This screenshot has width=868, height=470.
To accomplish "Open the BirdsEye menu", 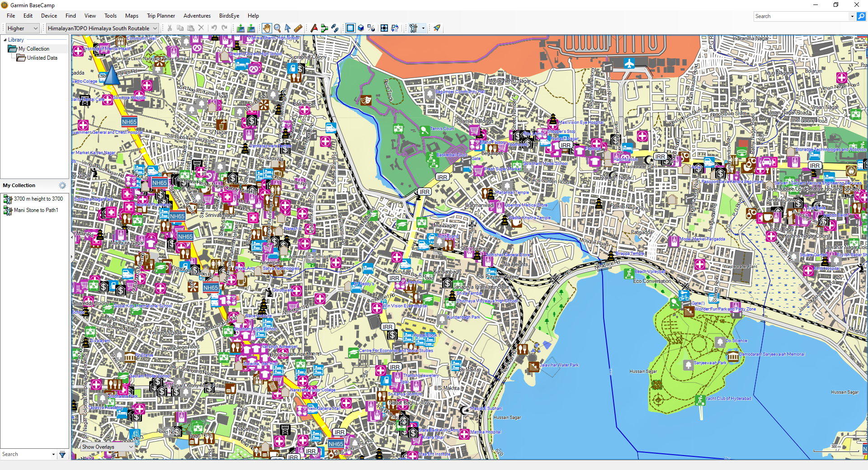I will tap(229, 16).
